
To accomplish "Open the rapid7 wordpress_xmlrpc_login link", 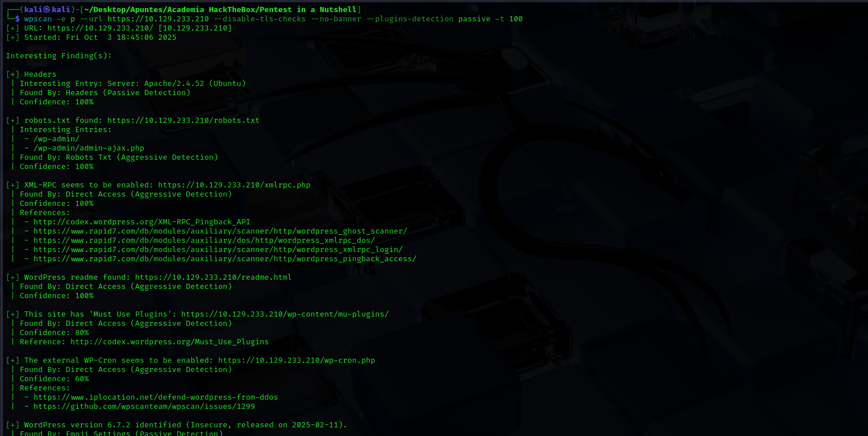I will (x=218, y=250).
